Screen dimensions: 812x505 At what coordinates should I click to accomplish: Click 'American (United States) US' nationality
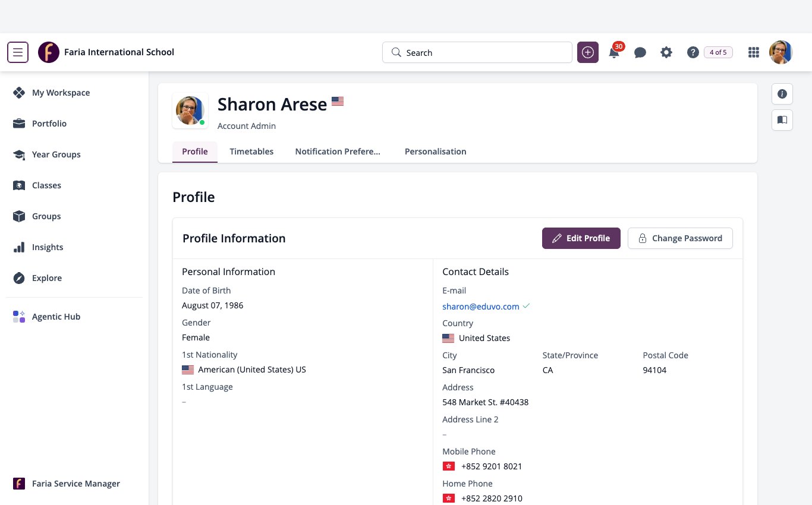252,370
